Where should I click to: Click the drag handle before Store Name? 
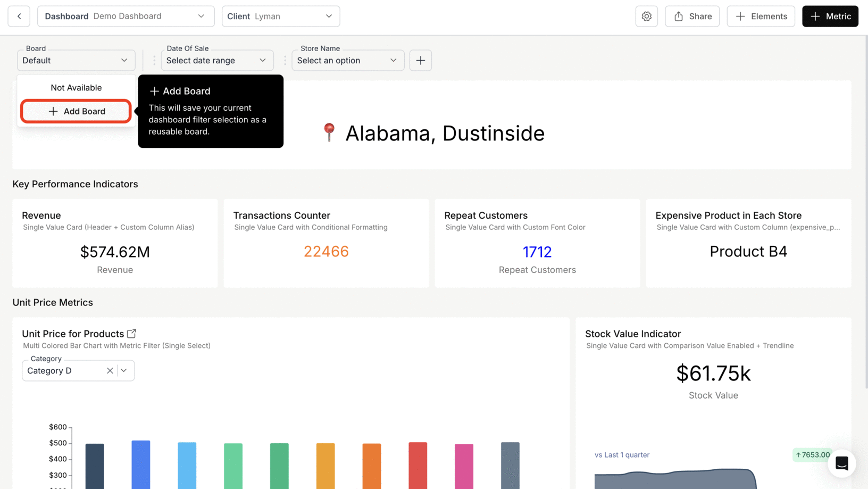tap(285, 61)
